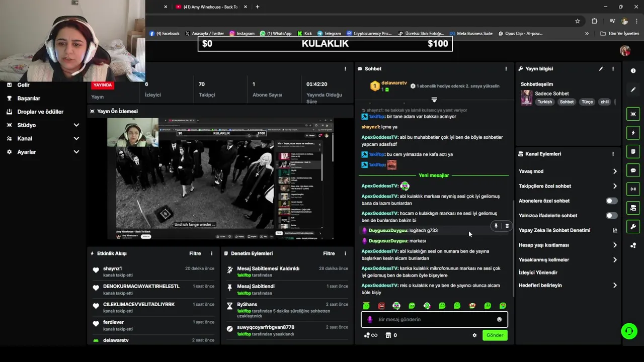644x362 pixels.
Task: Open the Tüm Yer İşaretleri bookmarks folder
Action: coord(620,34)
